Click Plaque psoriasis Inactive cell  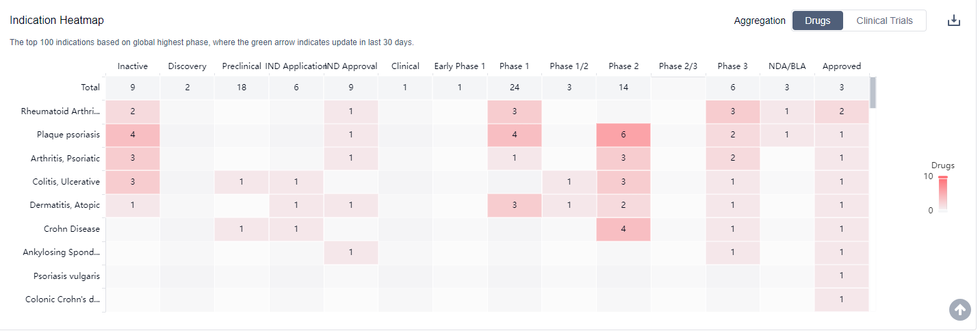click(132, 135)
